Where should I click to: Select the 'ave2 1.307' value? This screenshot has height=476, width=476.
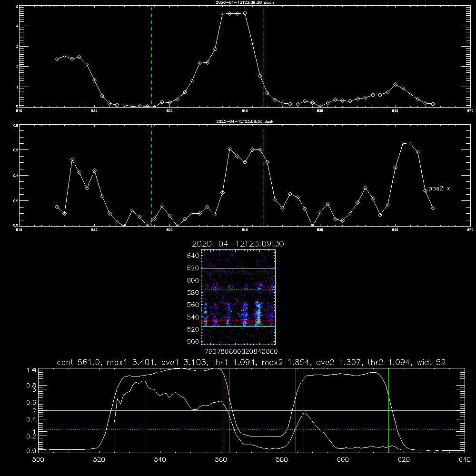pos(338,362)
